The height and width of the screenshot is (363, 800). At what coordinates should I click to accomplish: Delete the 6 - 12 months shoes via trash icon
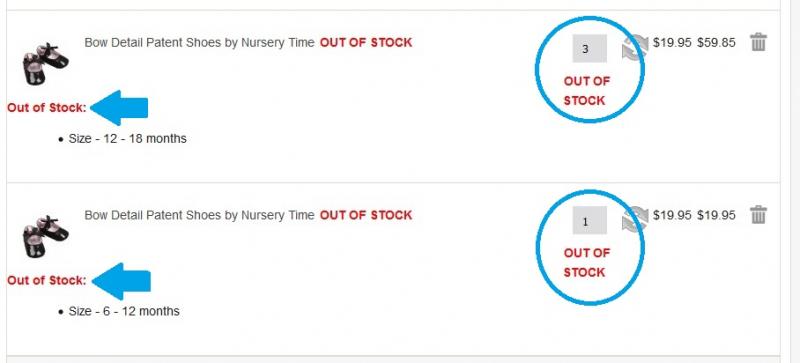(x=758, y=214)
